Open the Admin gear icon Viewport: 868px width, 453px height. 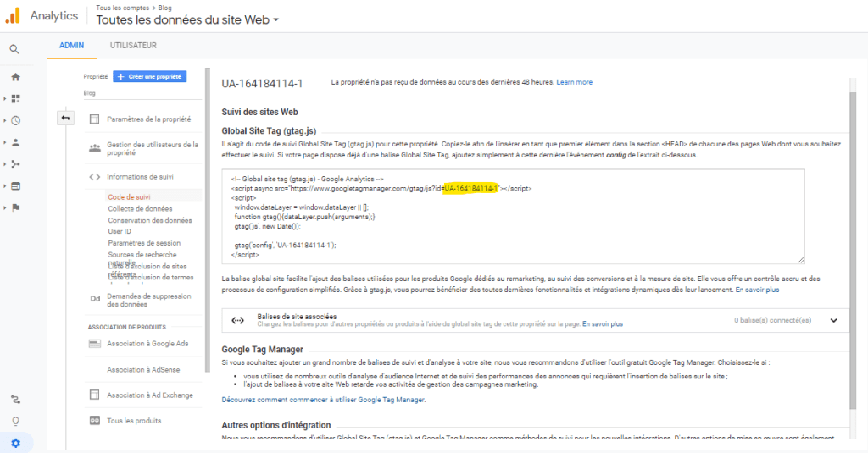[15, 444]
